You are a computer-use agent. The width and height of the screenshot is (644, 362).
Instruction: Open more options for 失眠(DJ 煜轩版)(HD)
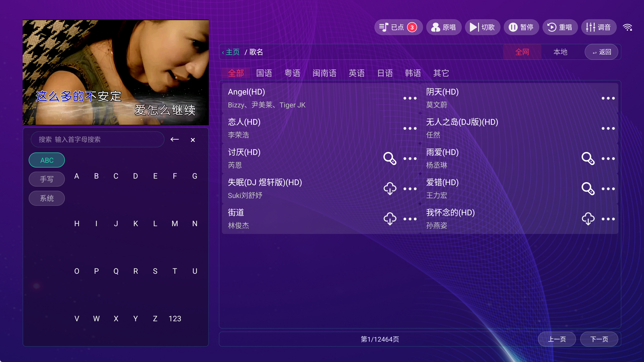[x=410, y=189]
